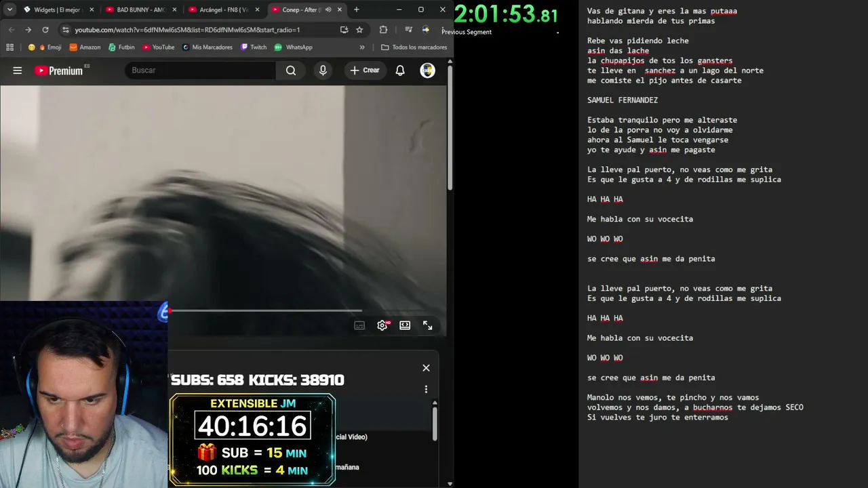Open the Twitch bookmark
This screenshot has height=488, width=868.
click(x=254, y=47)
